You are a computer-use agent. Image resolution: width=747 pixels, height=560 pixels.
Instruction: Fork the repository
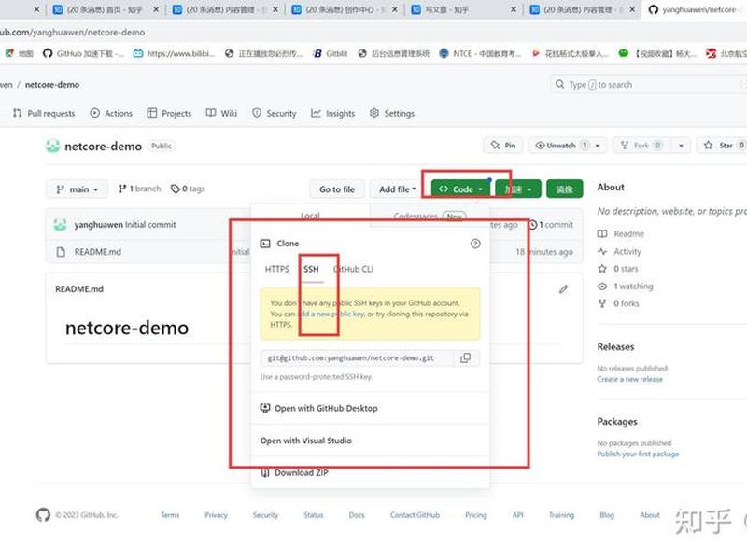pyautogui.click(x=641, y=146)
